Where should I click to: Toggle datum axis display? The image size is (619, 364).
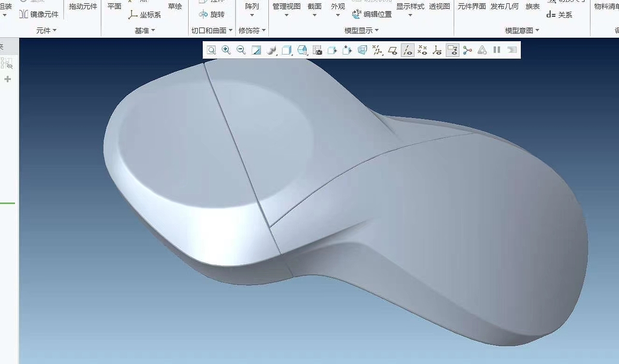408,50
